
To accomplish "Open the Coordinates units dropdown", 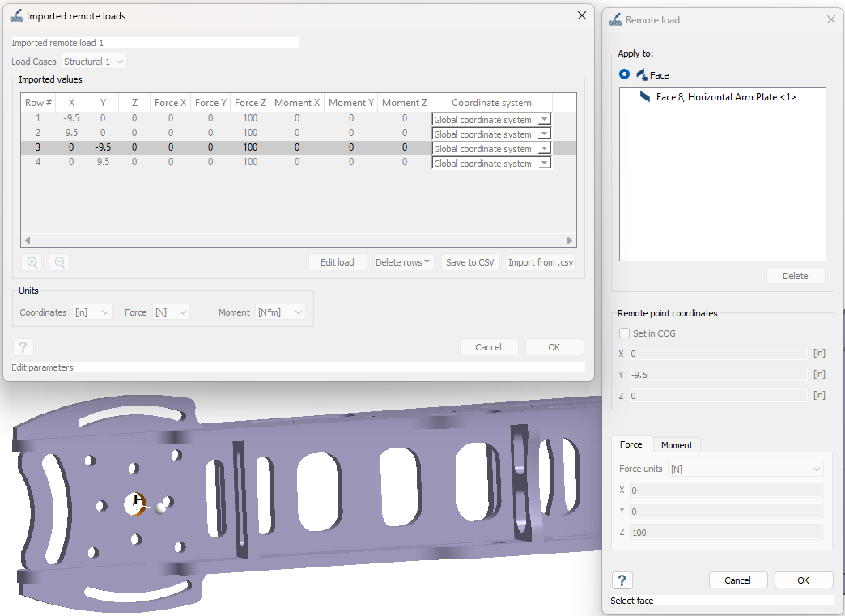I will point(91,312).
